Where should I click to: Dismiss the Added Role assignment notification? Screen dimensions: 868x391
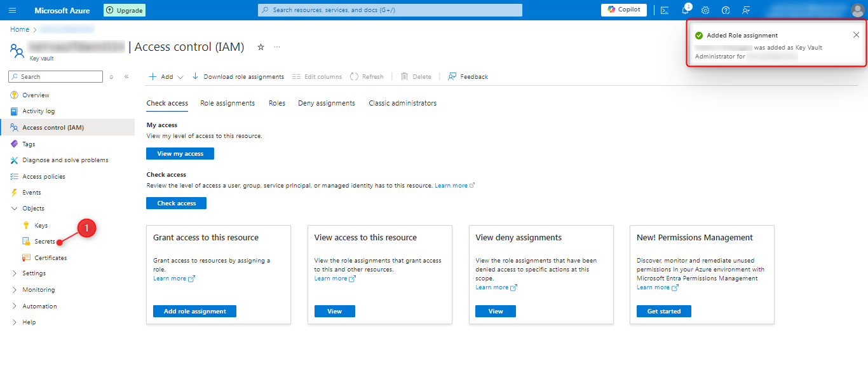856,35
